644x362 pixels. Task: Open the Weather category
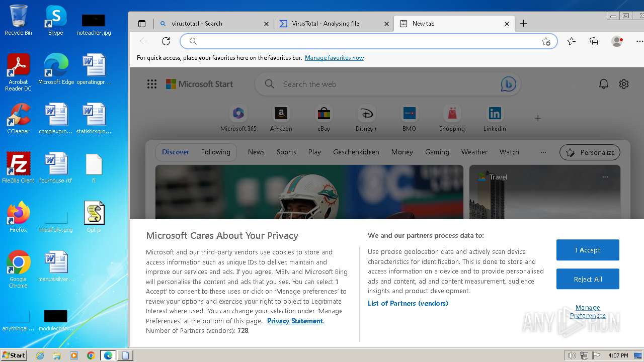tap(474, 152)
